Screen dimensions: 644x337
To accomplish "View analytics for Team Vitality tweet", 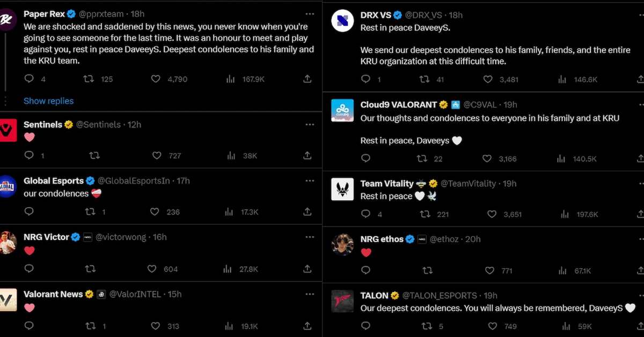I will [565, 214].
